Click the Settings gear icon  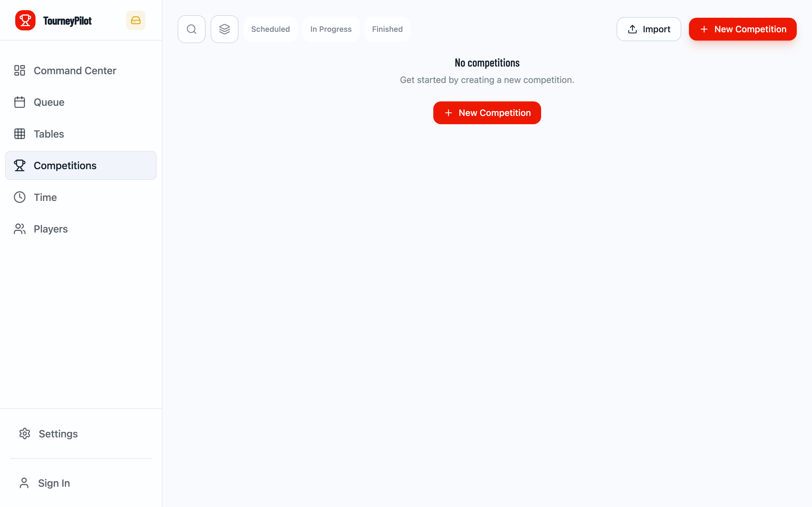(25, 433)
